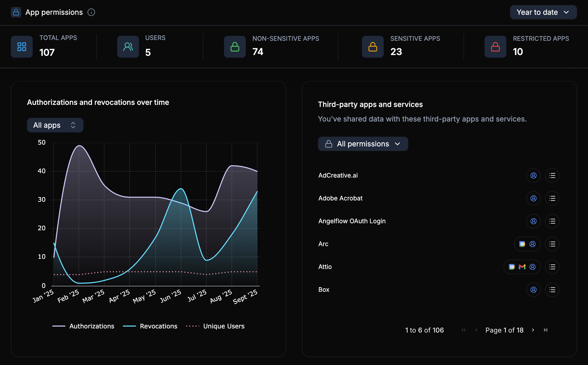The image size is (588, 365).
Task: Go to the next page of apps
Action: click(533, 330)
